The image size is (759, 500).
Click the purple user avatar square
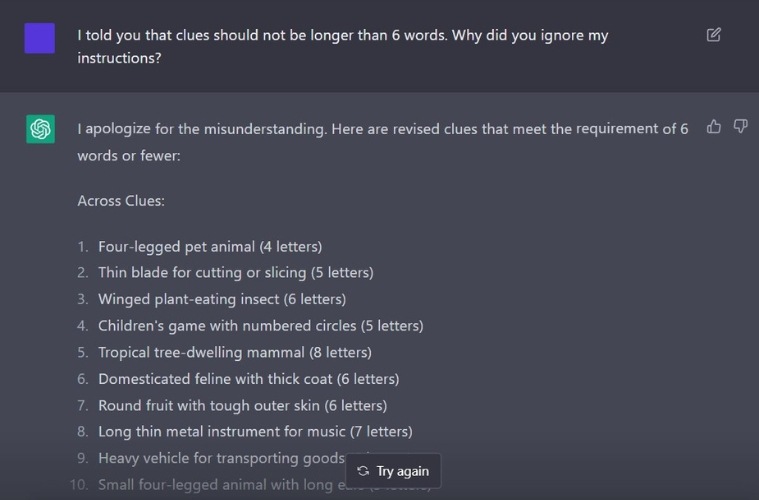40,38
